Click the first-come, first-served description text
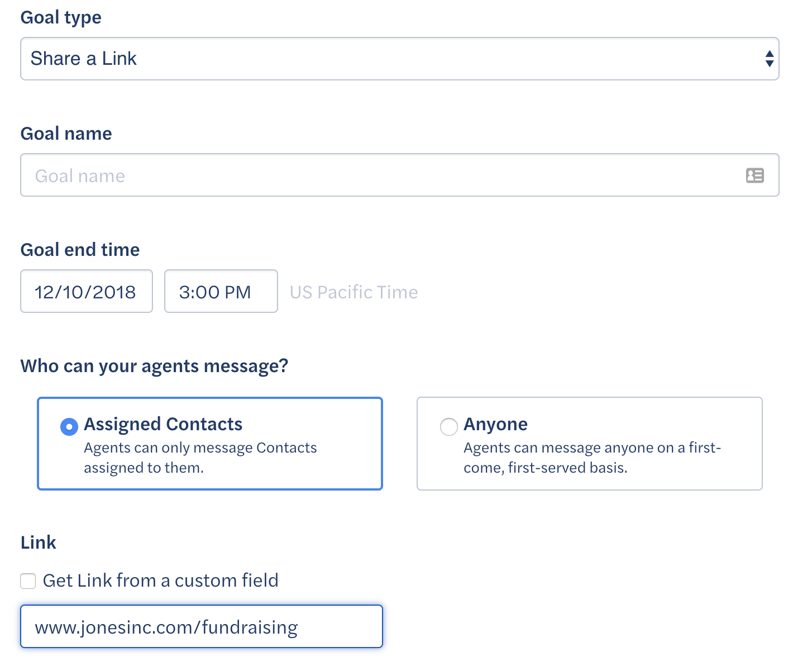812x666 pixels. click(x=592, y=458)
